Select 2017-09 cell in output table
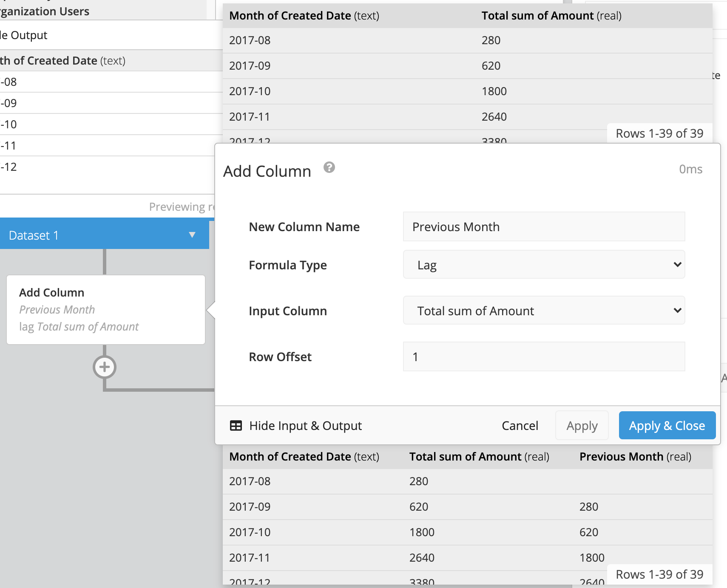 (250, 507)
